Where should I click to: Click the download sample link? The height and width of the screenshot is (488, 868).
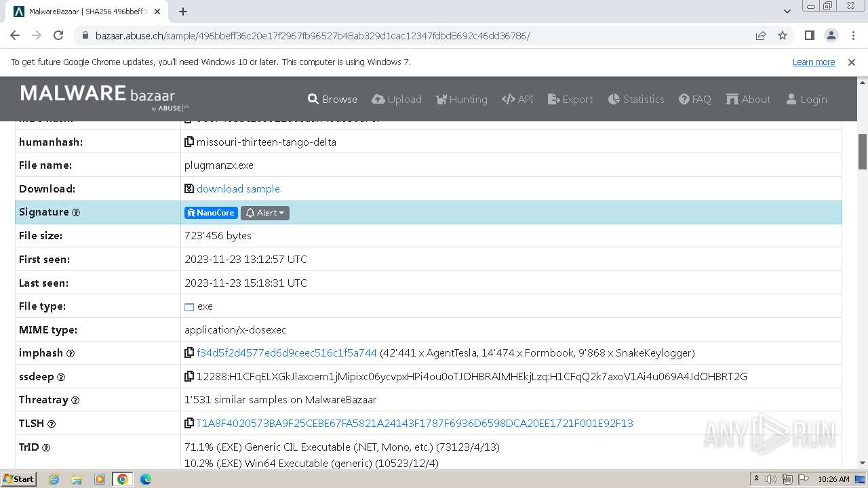click(238, 188)
